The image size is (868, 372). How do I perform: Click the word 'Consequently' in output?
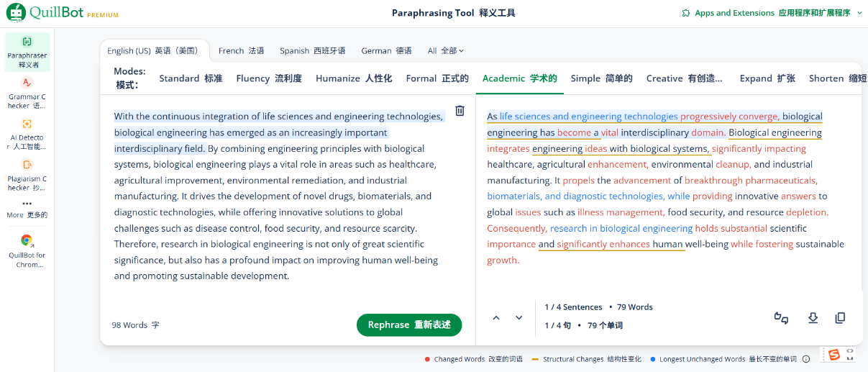516,228
